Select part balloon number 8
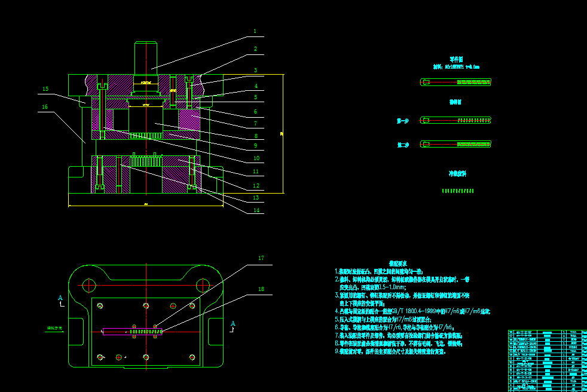 (256, 136)
